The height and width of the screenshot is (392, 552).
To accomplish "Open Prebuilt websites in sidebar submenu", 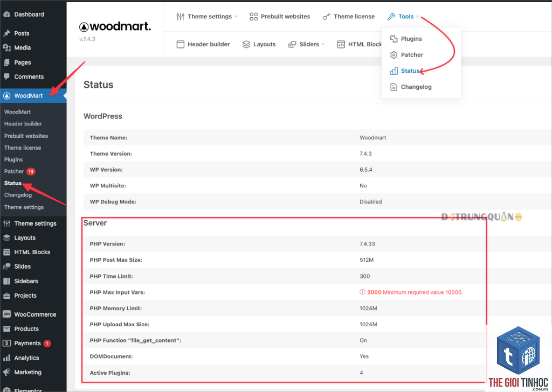I will pos(26,136).
